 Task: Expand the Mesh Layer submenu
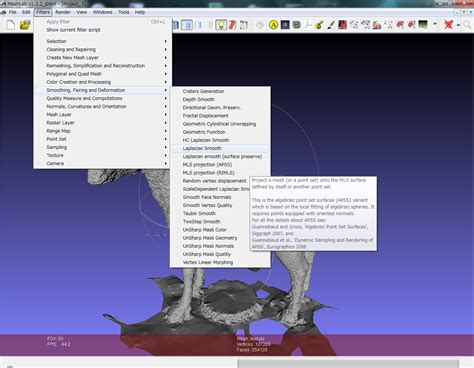tap(103, 115)
